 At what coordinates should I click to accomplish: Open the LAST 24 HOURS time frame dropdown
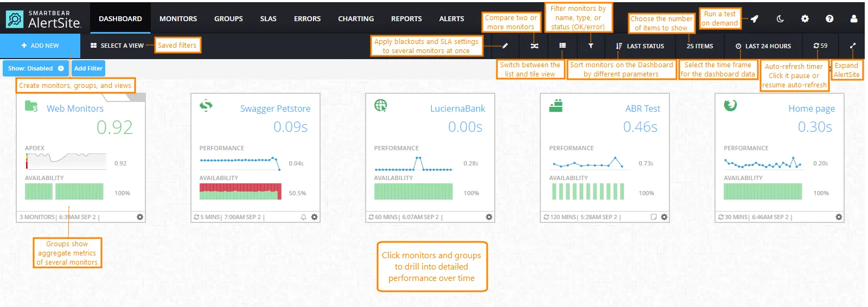pos(763,46)
